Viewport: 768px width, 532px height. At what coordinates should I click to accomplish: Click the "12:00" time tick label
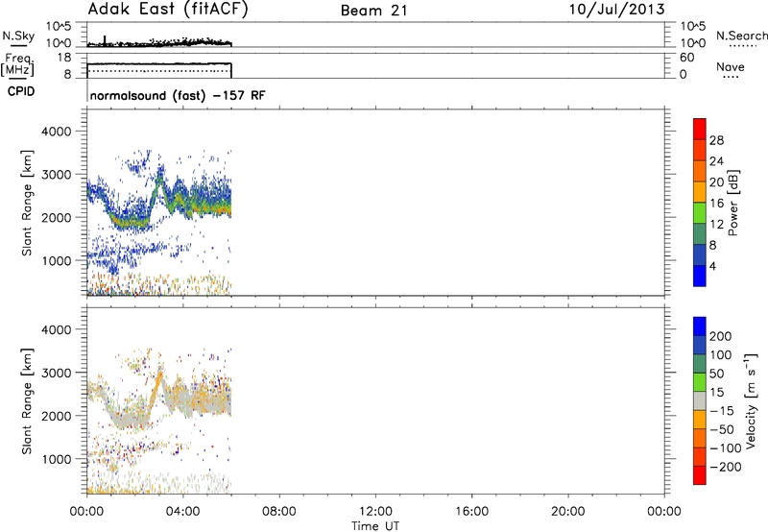(x=375, y=512)
